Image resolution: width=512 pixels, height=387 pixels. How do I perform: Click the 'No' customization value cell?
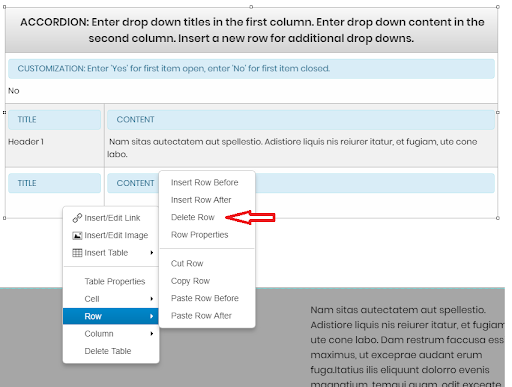point(14,91)
